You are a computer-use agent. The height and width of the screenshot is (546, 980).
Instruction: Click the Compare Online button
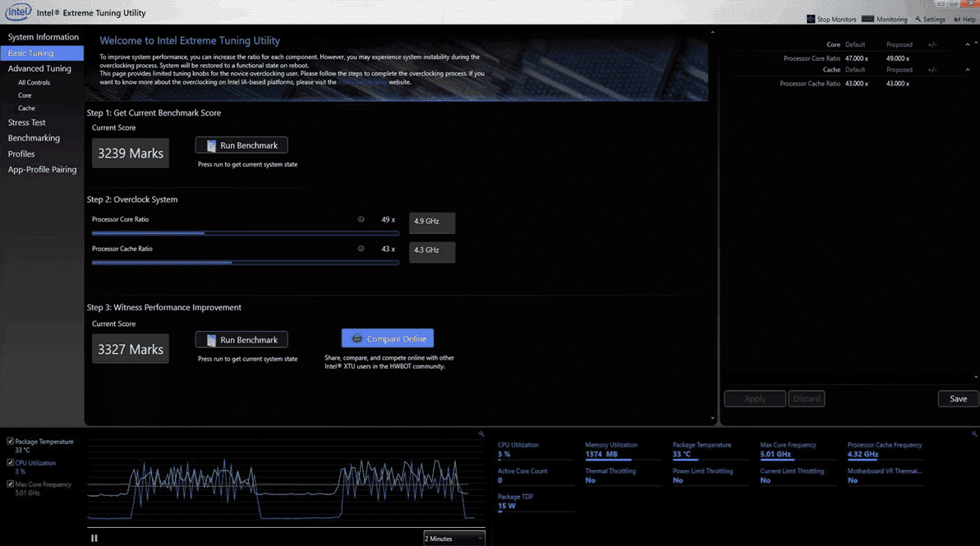pos(388,338)
